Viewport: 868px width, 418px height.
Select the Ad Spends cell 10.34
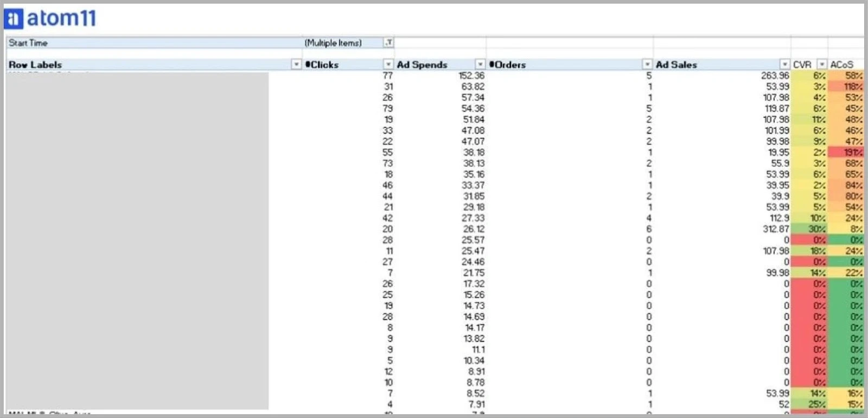tap(474, 360)
